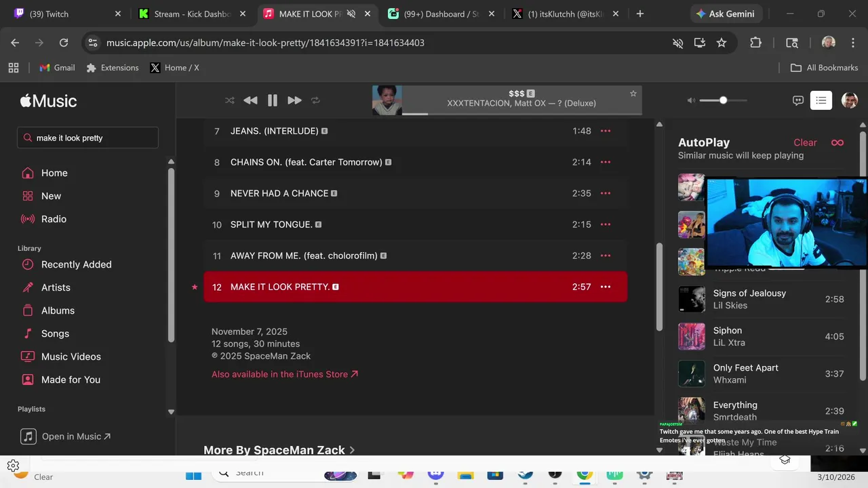The height and width of the screenshot is (488, 868).
Task: Open more options for CHAINS ON.
Action: pyautogui.click(x=606, y=162)
